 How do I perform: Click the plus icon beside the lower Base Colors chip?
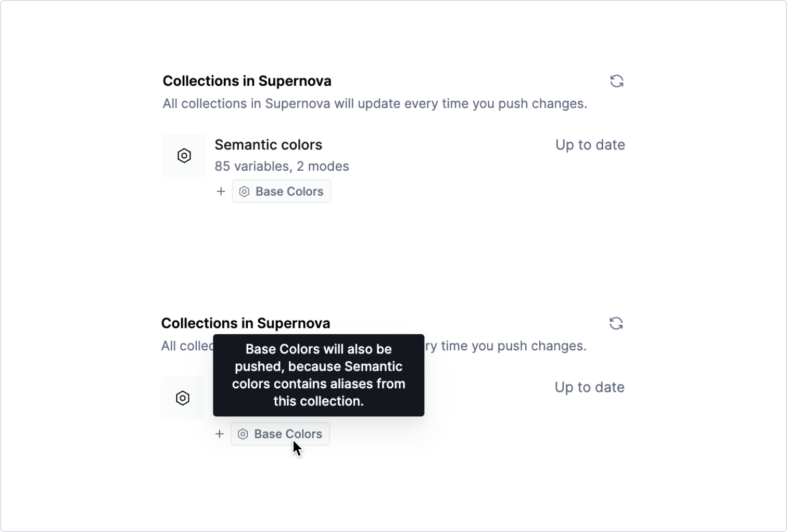(x=220, y=434)
